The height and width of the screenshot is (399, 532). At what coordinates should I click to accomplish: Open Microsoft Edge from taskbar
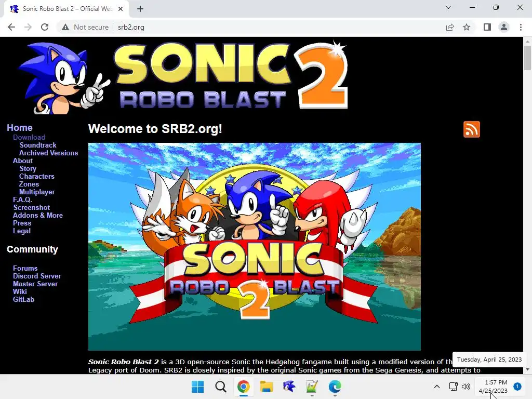coord(335,387)
